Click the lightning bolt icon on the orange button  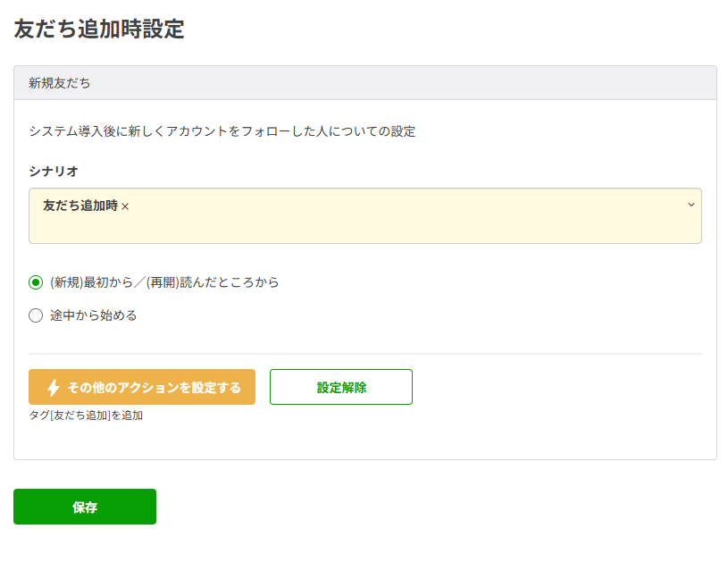[x=54, y=387]
